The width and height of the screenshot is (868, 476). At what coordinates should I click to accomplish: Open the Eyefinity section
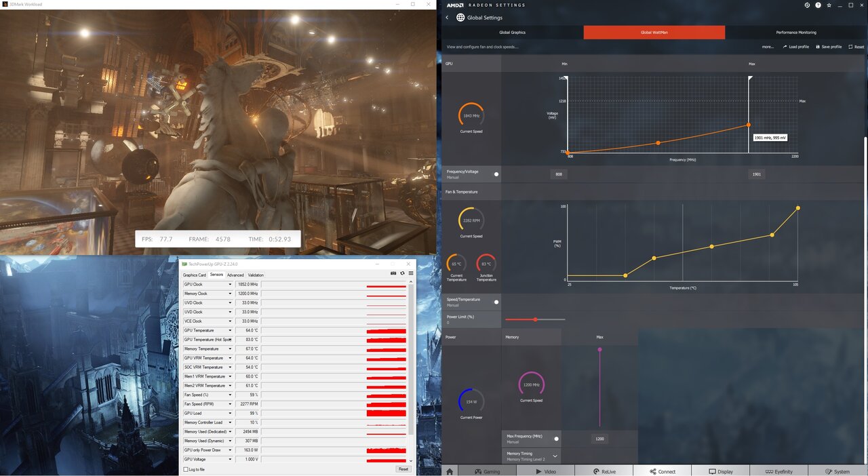779,471
